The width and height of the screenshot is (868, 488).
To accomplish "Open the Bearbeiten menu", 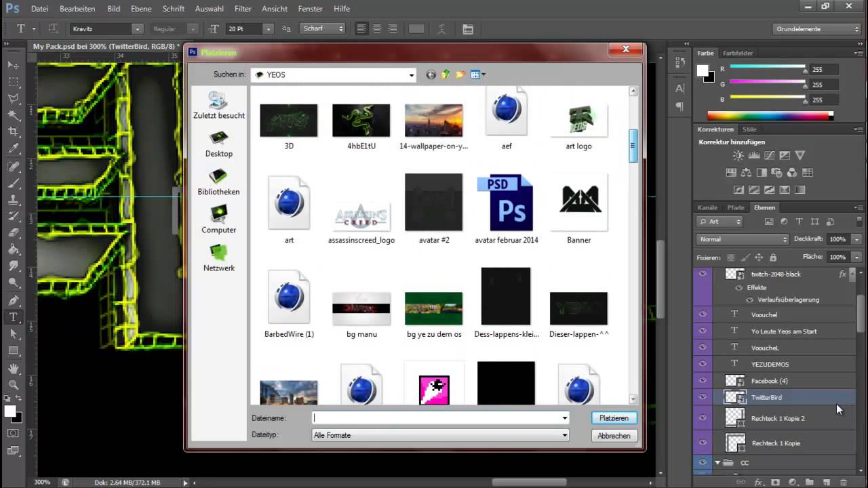I will tap(77, 9).
